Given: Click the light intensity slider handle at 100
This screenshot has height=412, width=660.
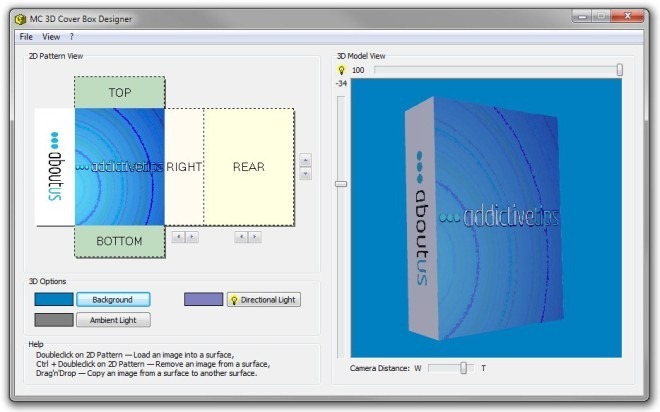Looking at the screenshot, I should click(620, 70).
